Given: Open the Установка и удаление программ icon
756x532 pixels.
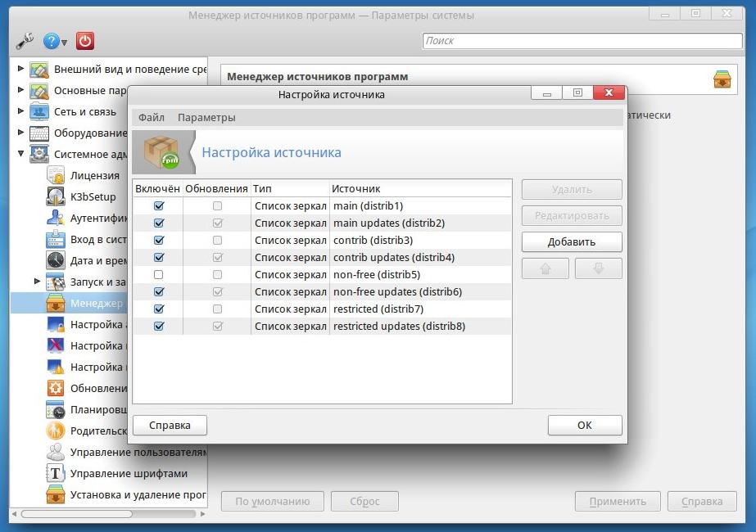Looking at the screenshot, I should point(56,494).
